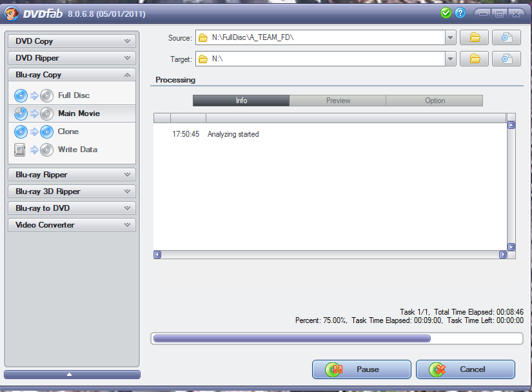Click the folder icon inside Source field
The width and height of the screenshot is (532, 392).
pyautogui.click(x=203, y=37)
